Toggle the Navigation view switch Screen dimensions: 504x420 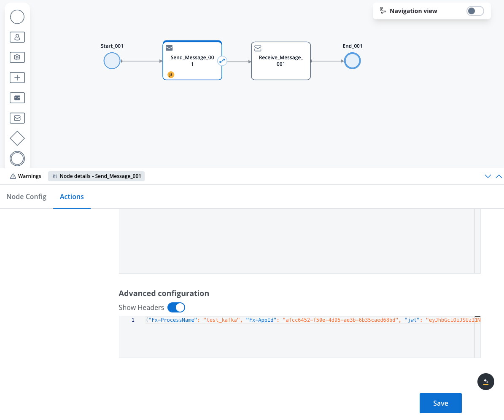point(475,11)
